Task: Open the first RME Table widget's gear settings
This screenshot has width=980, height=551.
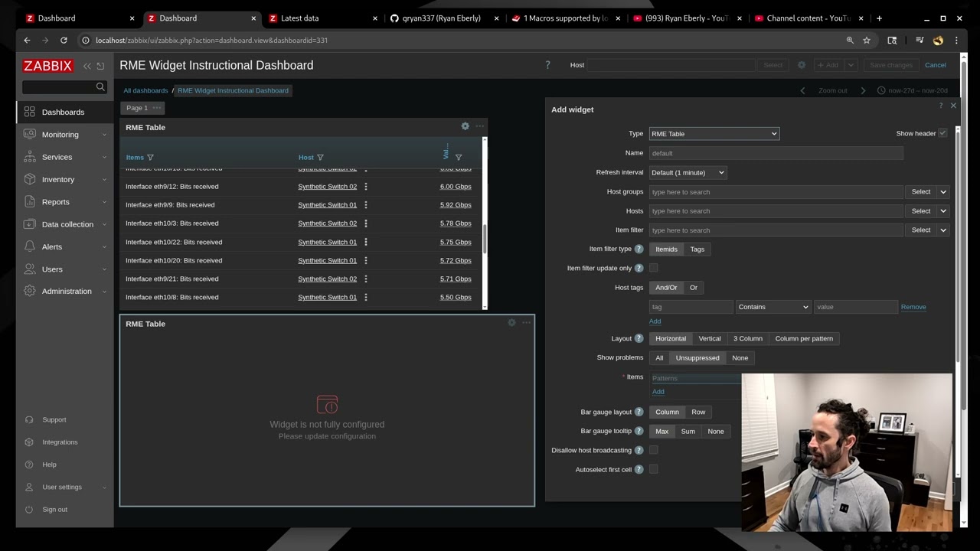Action: (x=465, y=126)
